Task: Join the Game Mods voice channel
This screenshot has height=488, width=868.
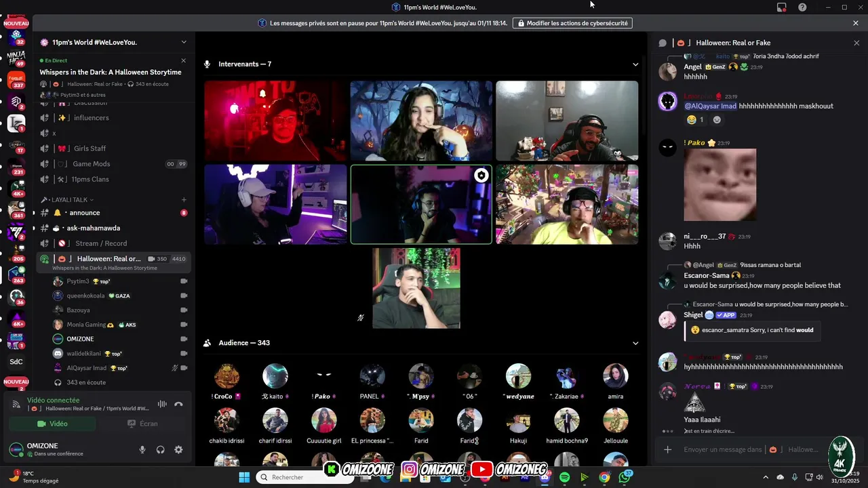Action: 113,164
